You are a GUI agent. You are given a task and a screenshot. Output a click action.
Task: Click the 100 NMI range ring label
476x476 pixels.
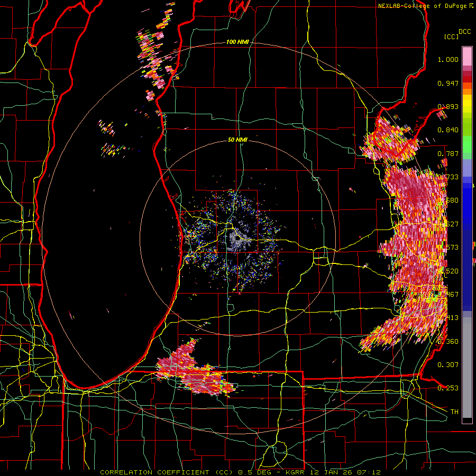[237, 42]
